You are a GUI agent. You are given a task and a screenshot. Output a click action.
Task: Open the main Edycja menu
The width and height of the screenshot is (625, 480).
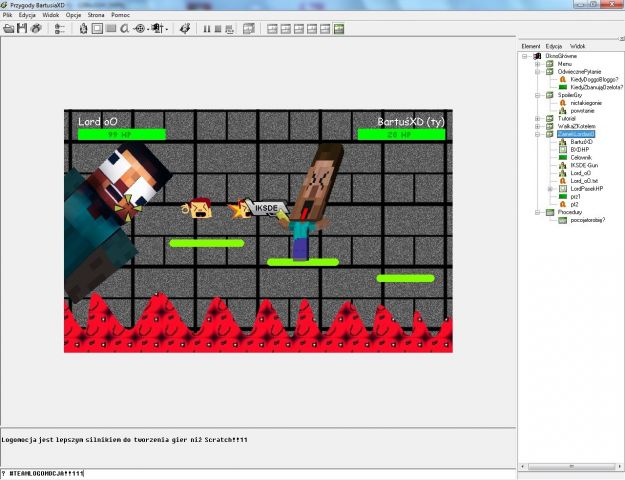pyautogui.click(x=27, y=15)
